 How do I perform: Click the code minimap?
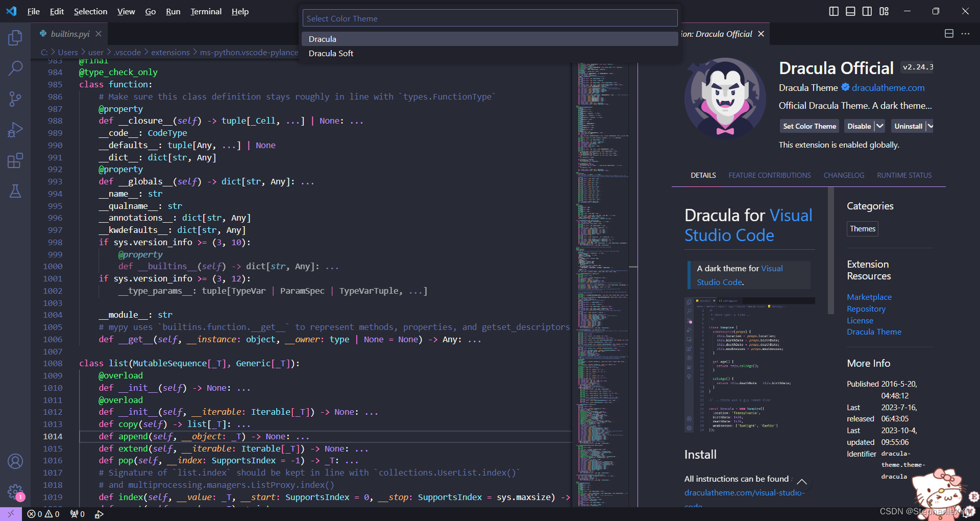click(x=602, y=283)
